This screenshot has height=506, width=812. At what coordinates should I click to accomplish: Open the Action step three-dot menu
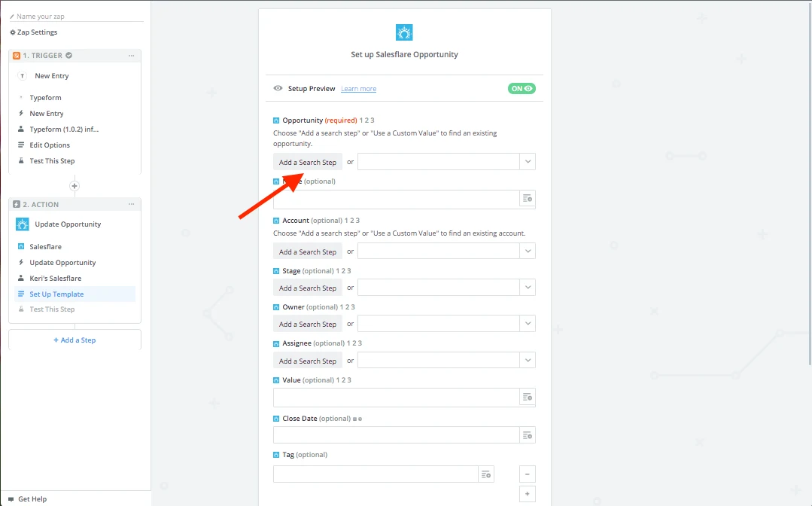click(132, 204)
